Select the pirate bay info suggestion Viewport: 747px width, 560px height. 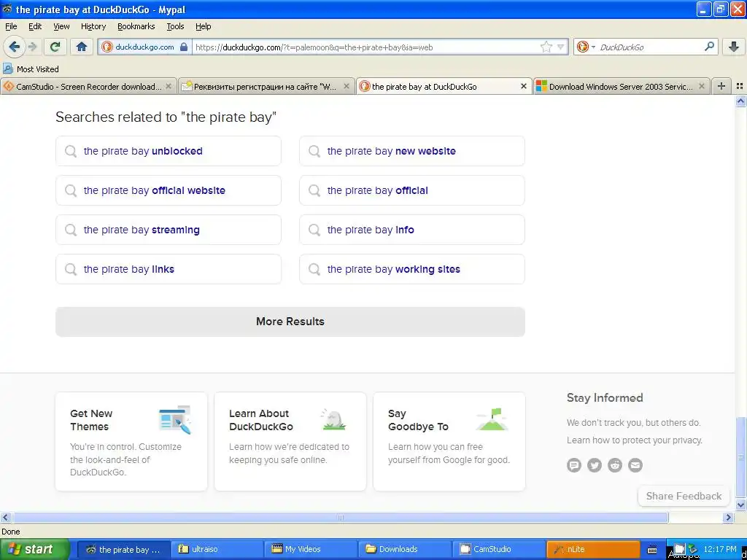[x=412, y=230]
